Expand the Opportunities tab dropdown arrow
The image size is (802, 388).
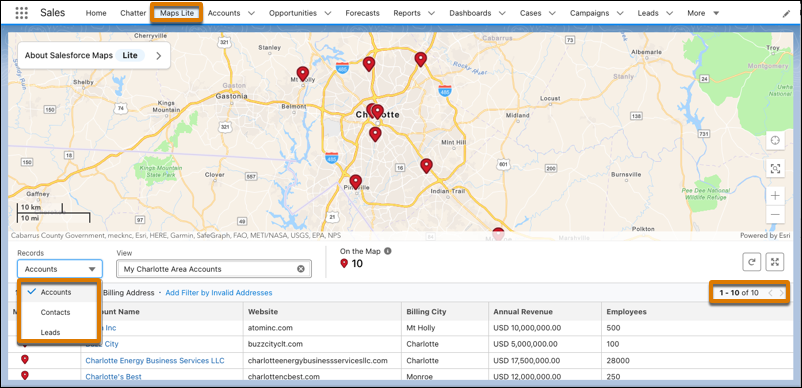(x=327, y=13)
